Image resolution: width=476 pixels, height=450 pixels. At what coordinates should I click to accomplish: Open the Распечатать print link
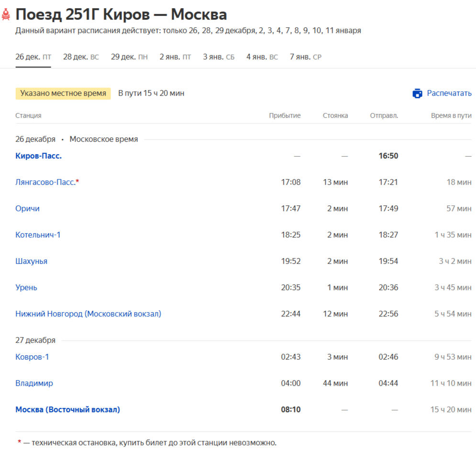pyautogui.click(x=449, y=93)
